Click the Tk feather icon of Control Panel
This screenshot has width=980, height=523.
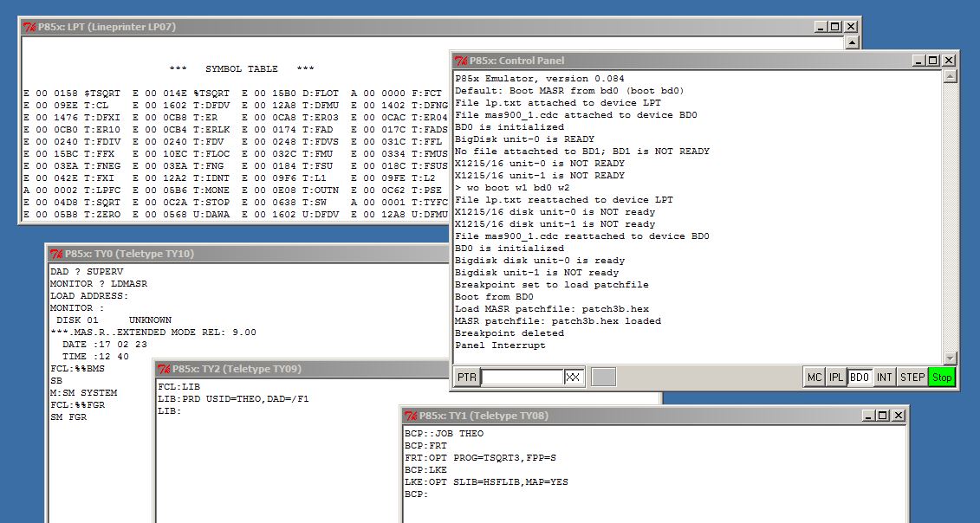tap(461, 61)
